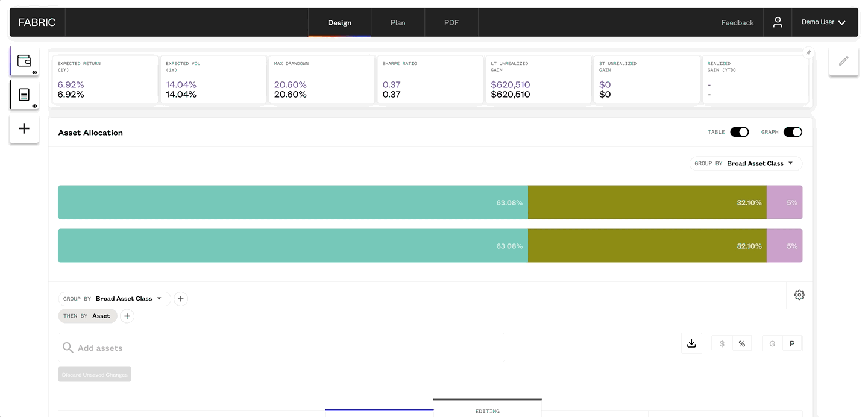Switch to the Design tab

(339, 22)
